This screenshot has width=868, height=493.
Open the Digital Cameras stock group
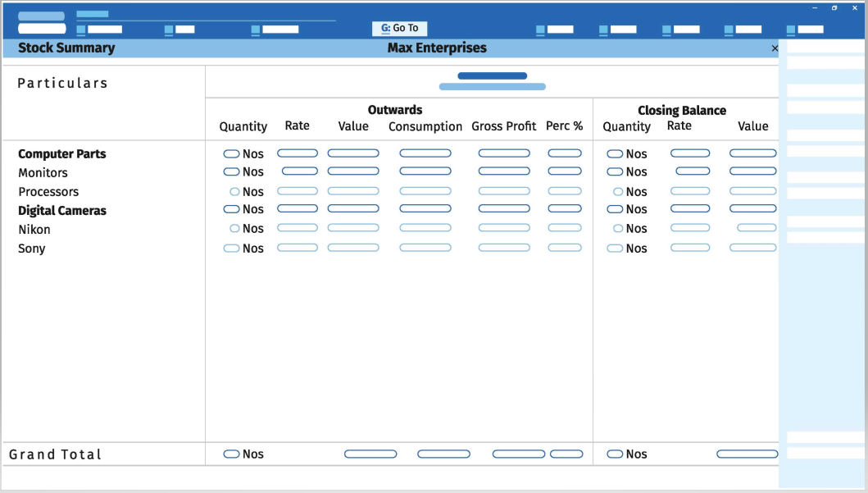[x=62, y=211]
